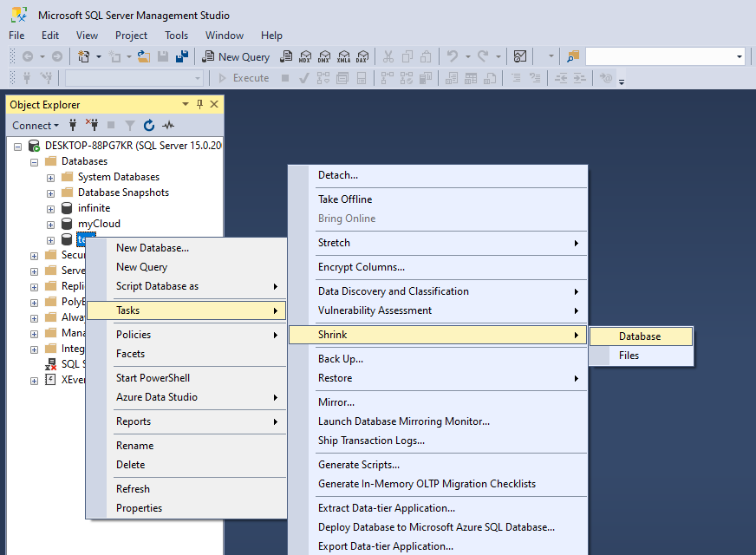Open the File menu
Screen dimensions: 756x555
16,36
